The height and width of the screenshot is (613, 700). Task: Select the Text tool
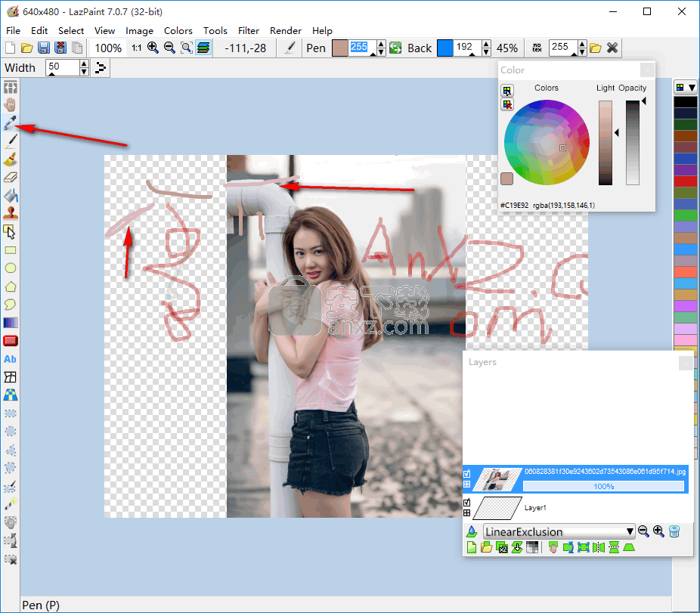[x=10, y=359]
